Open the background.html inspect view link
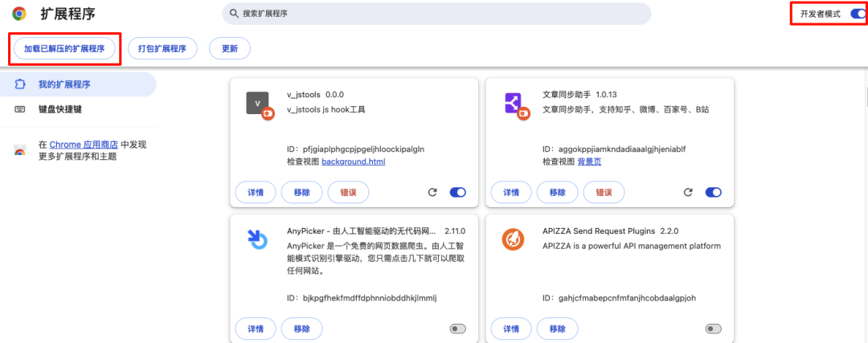The width and height of the screenshot is (868, 343). (354, 161)
